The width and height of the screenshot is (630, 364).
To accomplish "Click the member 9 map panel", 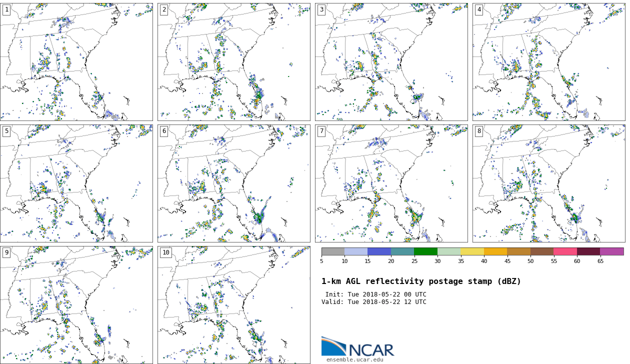I will 76,304.
